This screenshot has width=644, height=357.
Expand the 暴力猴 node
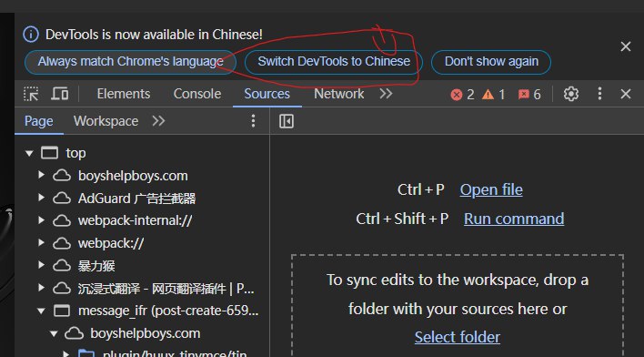(x=41, y=265)
